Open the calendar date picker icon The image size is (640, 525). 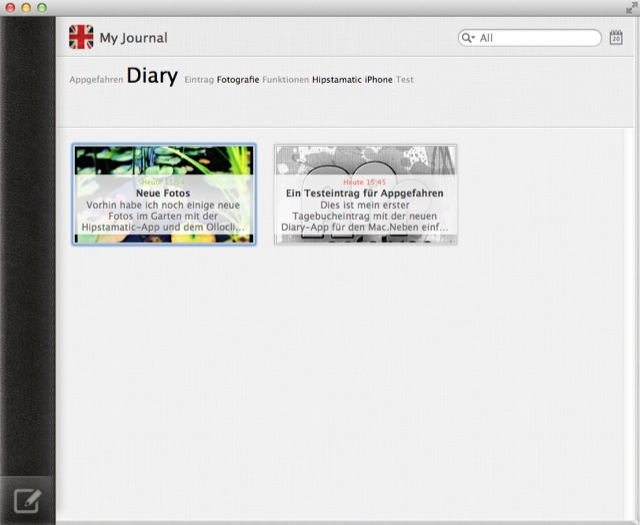pyautogui.click(x=616, y=38)
